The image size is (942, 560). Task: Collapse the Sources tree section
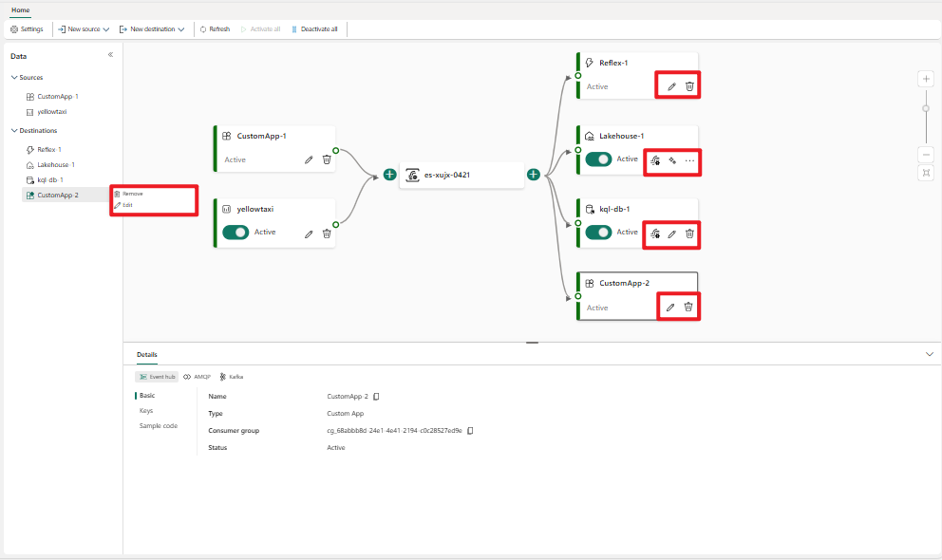(x=14, y=78)
